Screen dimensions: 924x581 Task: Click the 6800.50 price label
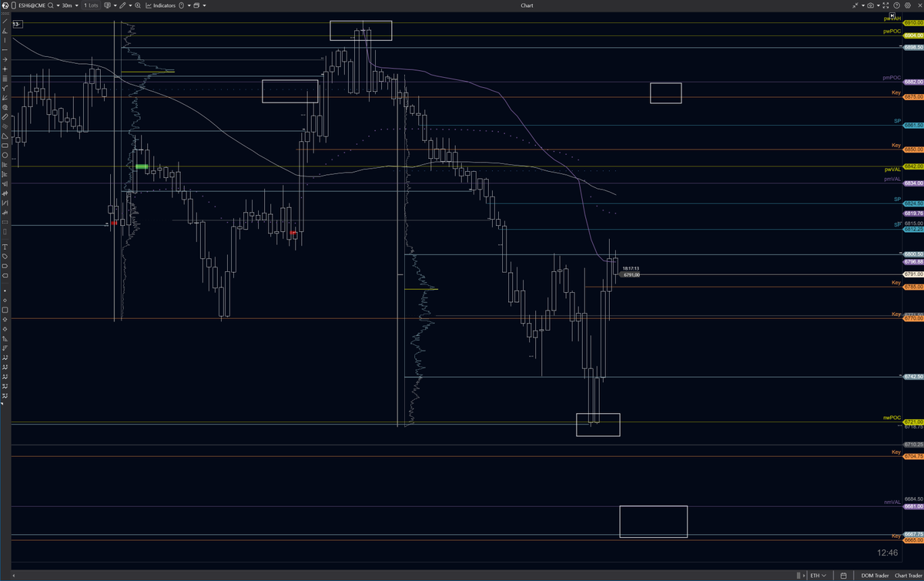[x=913, y=254]
